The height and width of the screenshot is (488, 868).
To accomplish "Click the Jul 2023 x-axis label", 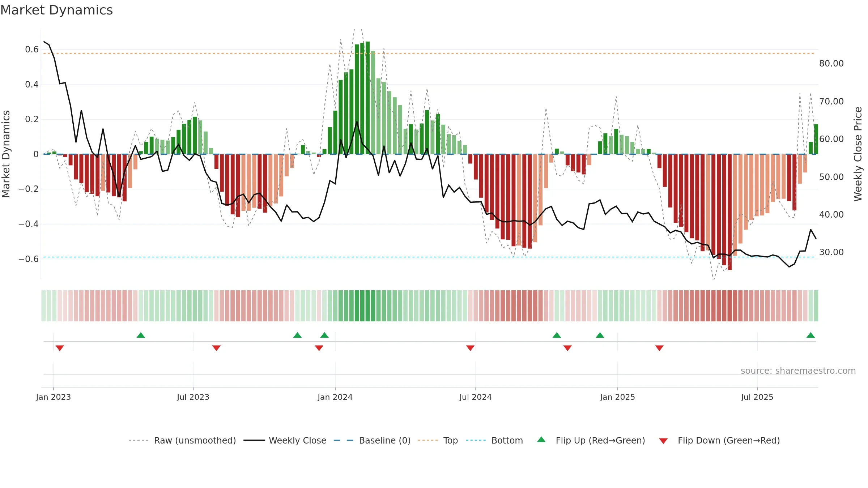I will 193,397.
